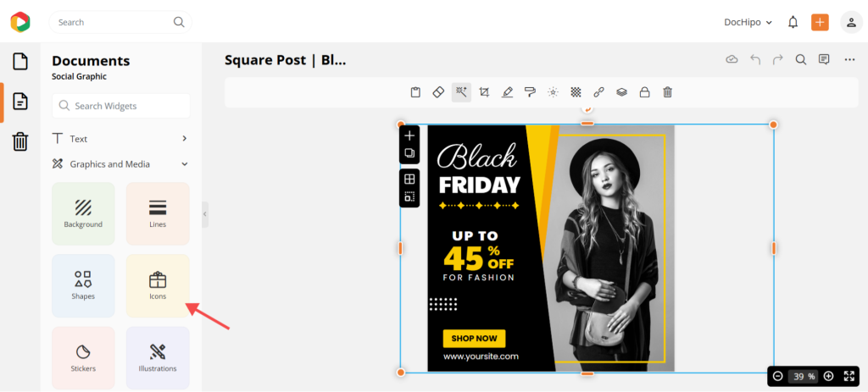Select the www.yoursite.com text in design
This screenshot has height=392, width=868.
(x=481, y=356)
